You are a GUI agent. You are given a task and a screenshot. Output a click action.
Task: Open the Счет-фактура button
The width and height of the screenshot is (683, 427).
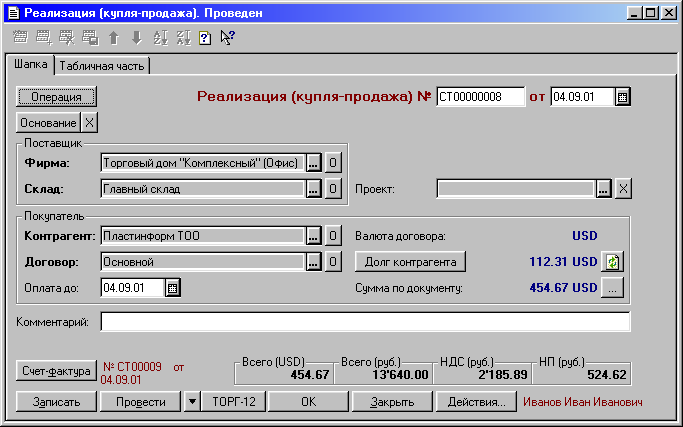tap(56, 371)
